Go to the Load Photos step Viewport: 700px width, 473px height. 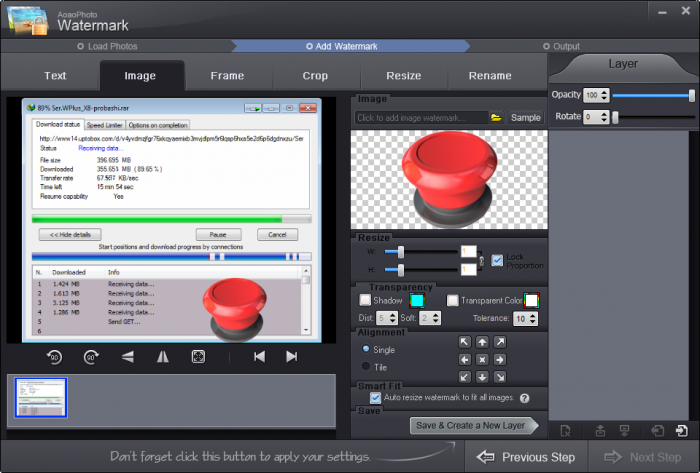coord(107,46)
